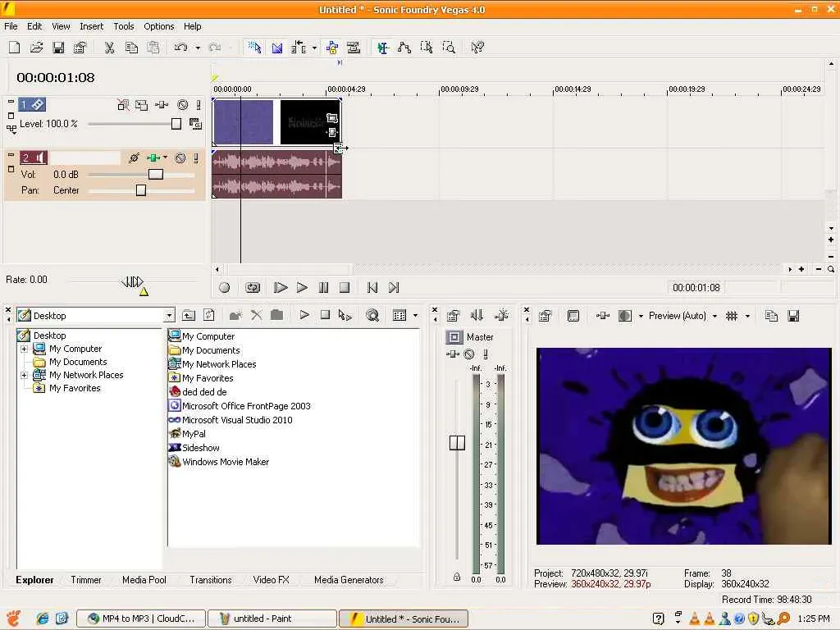Open the Explorer Desktop location dropdown

coord(169,316)
